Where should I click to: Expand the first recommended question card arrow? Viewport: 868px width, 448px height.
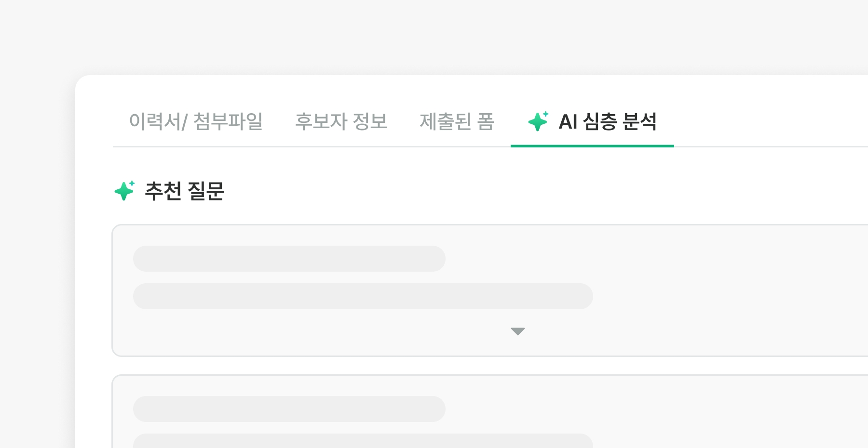coord(517,331)
